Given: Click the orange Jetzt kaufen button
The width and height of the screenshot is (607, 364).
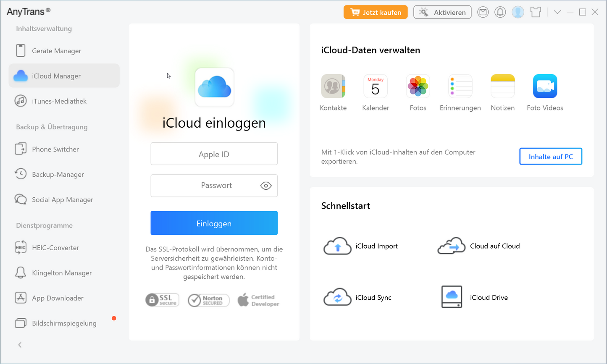Looking at the screenshot, I should [x=375, y=12].
